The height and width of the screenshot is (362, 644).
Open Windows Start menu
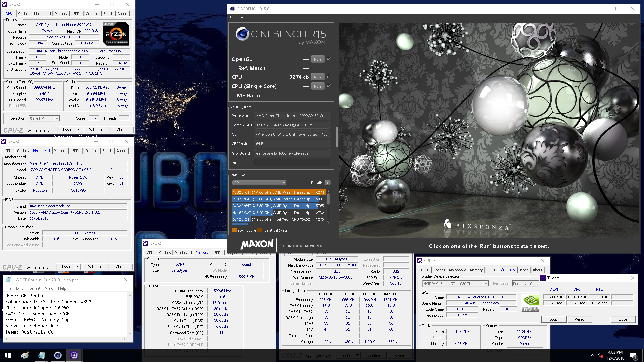pos(8,355)
